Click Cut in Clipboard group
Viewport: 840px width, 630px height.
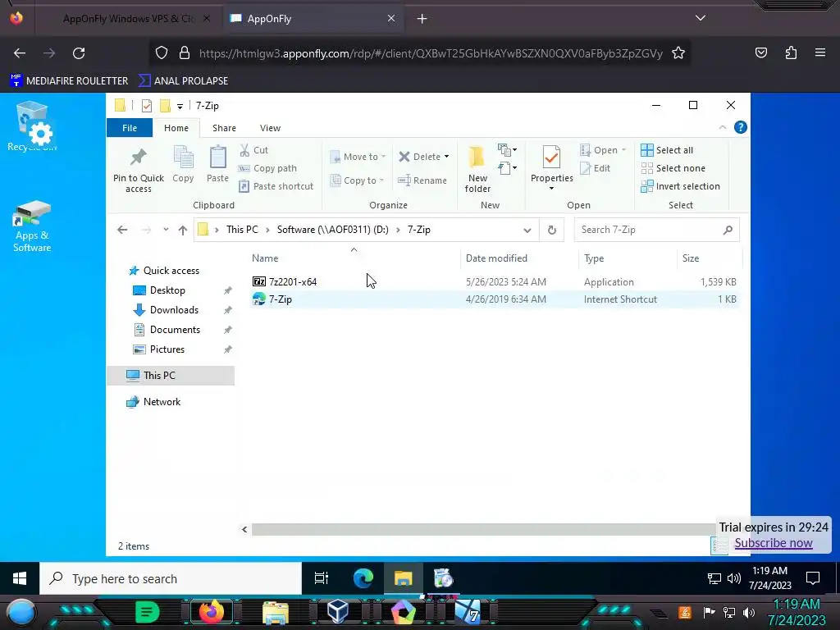pos(254,150)
